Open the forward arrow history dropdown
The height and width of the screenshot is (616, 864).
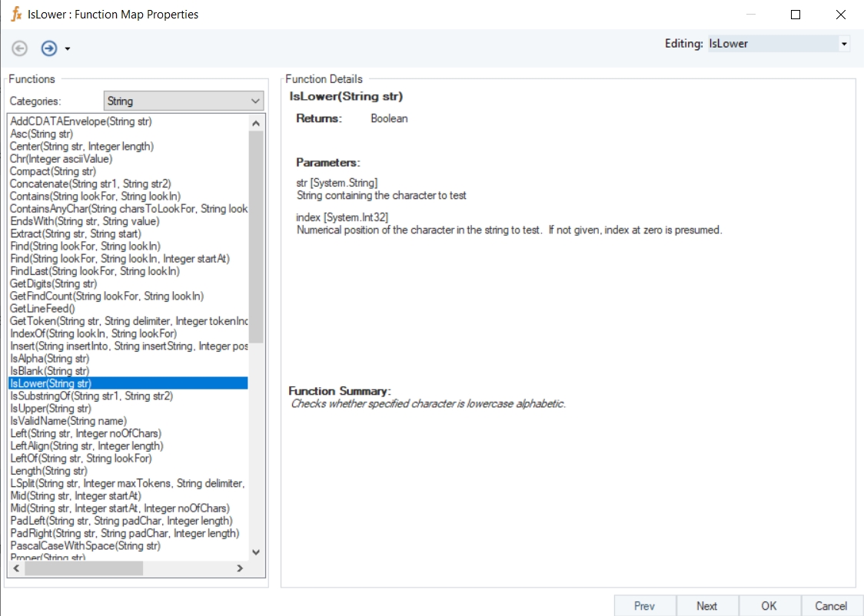(x=68, y=49)
